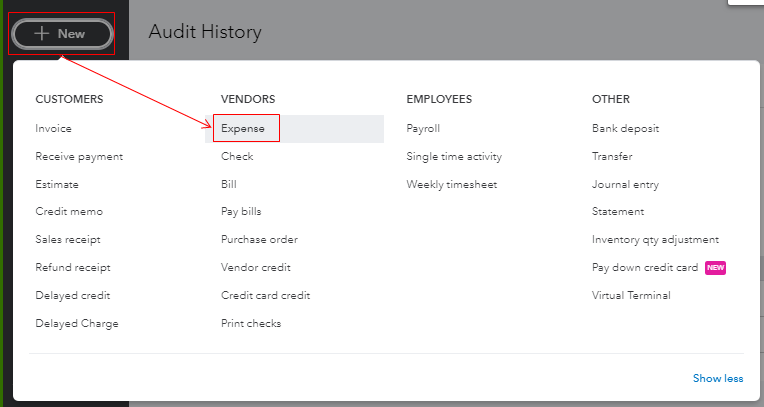Choose Weekly timesheet
The image size is (764, 407).
[x=451, y=185]
